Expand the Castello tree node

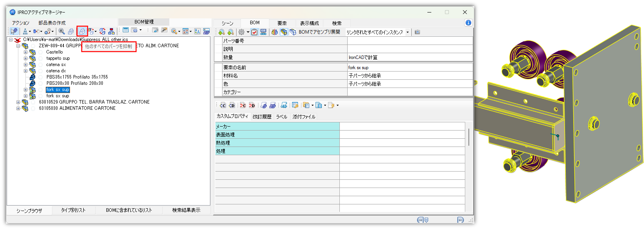click(25, 52)
